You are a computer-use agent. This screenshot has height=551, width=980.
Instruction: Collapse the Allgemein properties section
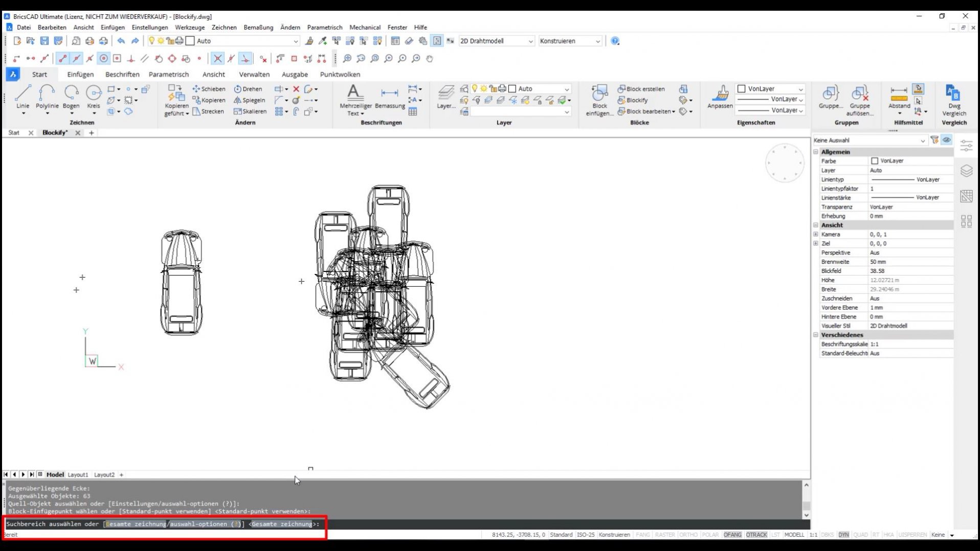pos(816,152)
